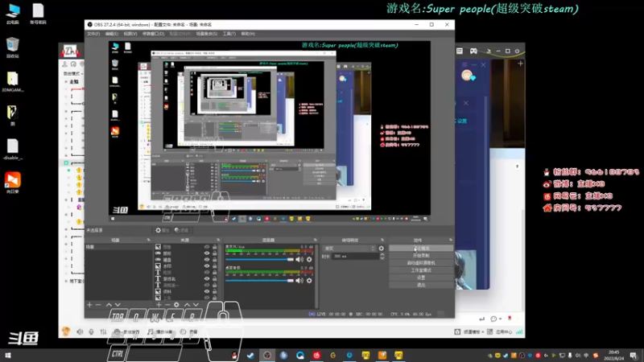Remove the selected scene with the minus icon
The height and width of the screenshot is (362, 644).
tap(98, 305)
